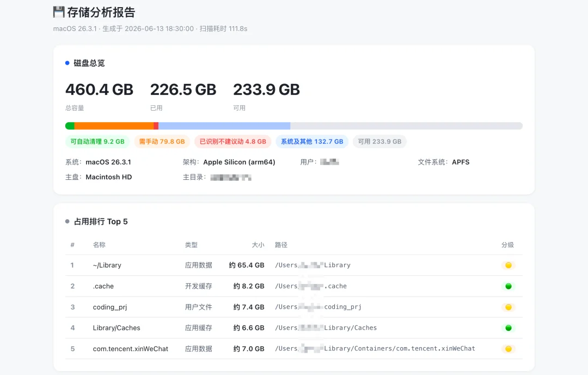The width and height of the screenshot is (588, 375).
Task: Select the 已识别不建议动 4.8 GB tag
Action: 233,142
